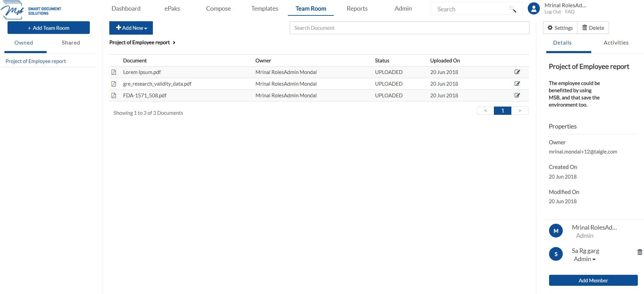Click the MSB Smart Document Solutions logo

31,10
